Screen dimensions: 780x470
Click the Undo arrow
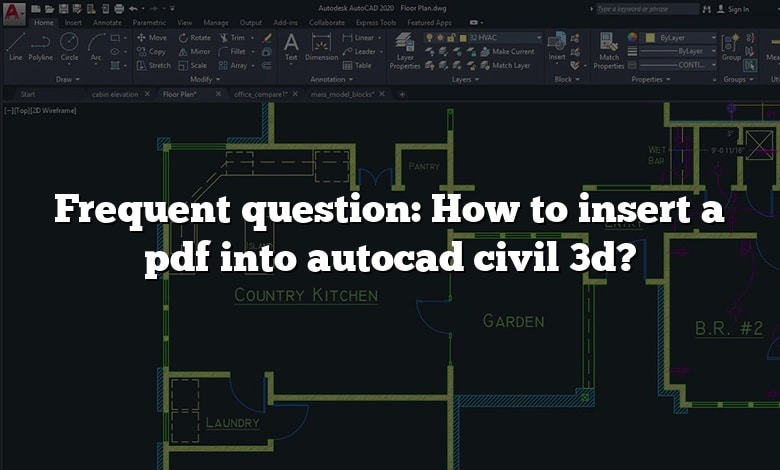133,8
